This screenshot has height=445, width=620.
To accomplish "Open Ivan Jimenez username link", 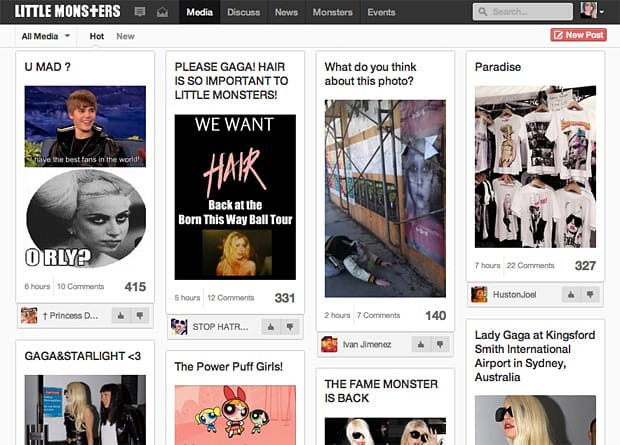I will [367, 345].
